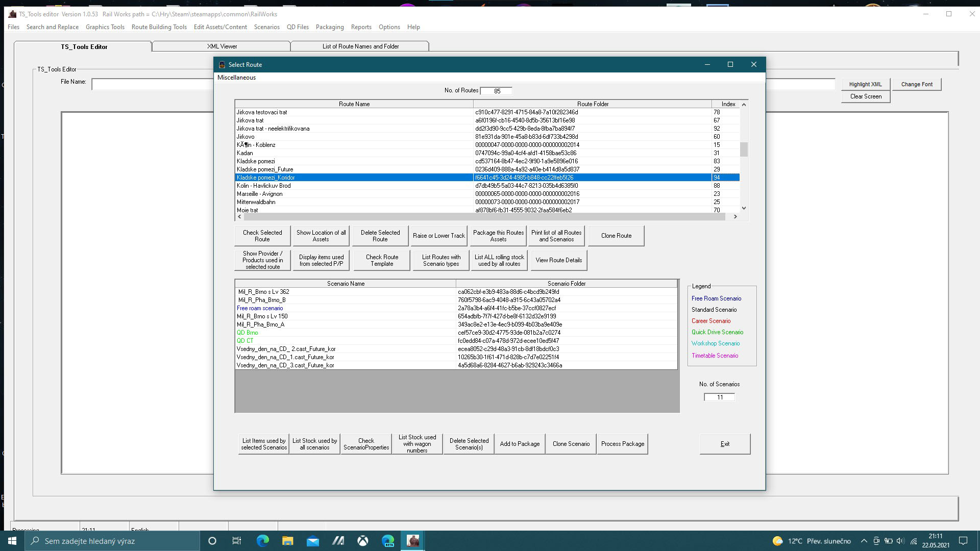
Task: Click the Process Package button
Action: point(623,444)
